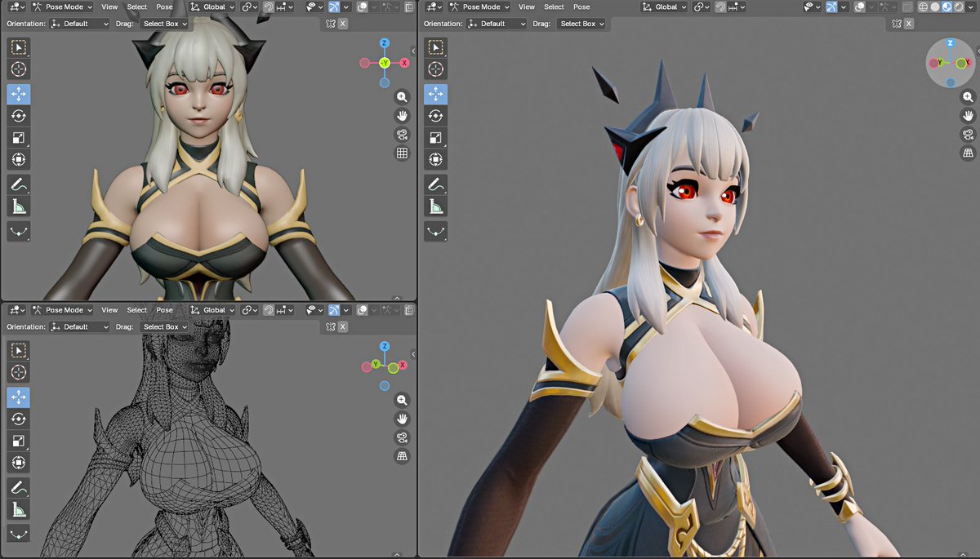Select the Measure tool in top-left viewport
Viewport: 980px width, 559px height.
19,206
